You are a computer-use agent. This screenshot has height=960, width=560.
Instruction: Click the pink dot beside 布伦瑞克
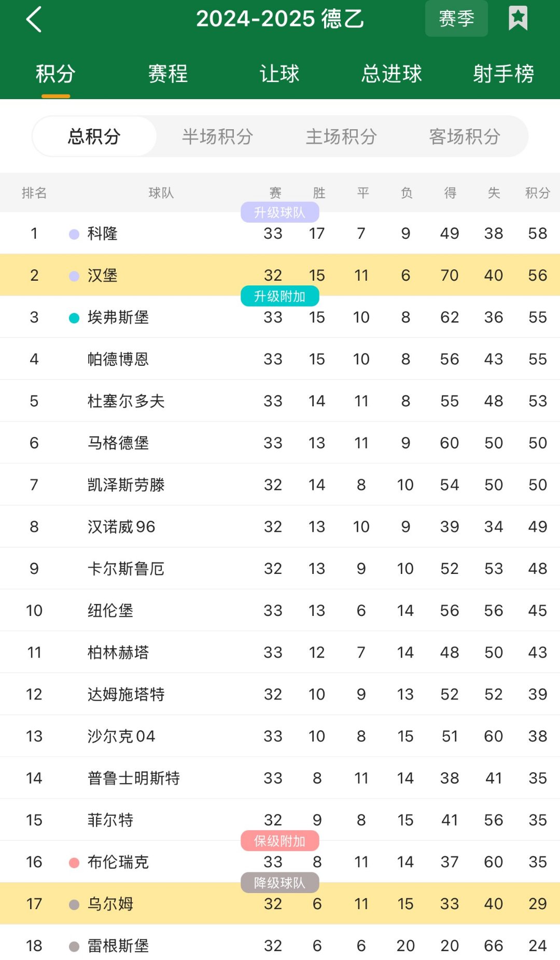coord(74,862)
